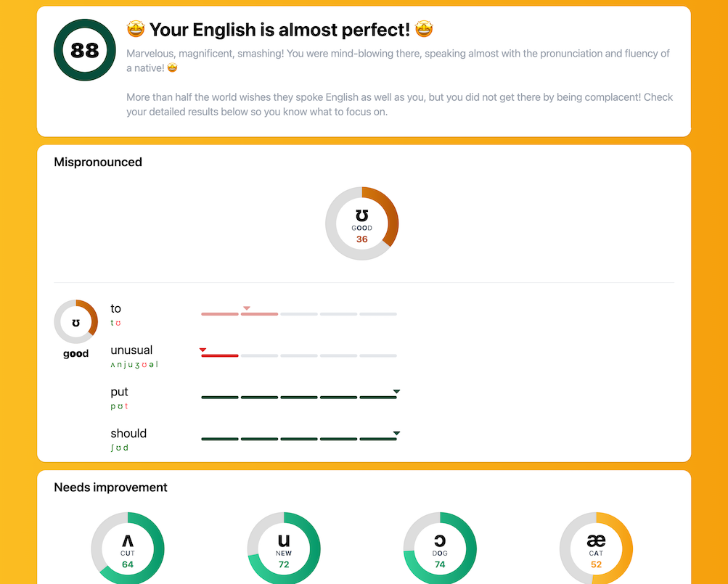Click the red score bar for "unusual"
Screen dimensions: 728x584
(x=220, y=355)
